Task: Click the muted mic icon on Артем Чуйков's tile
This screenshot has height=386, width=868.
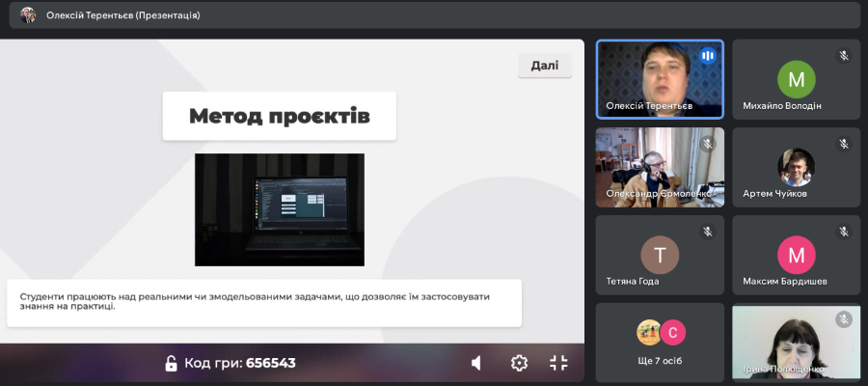Action: click(844, 144)
